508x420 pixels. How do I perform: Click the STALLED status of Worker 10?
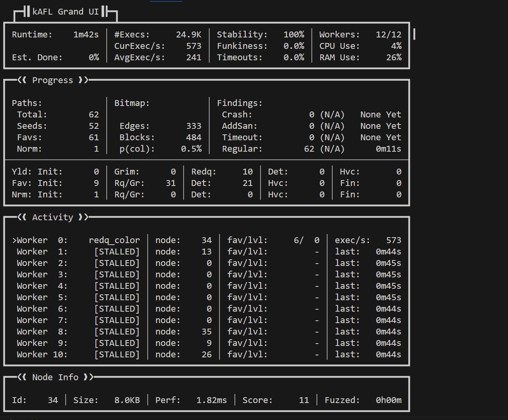tap(117, 355)
